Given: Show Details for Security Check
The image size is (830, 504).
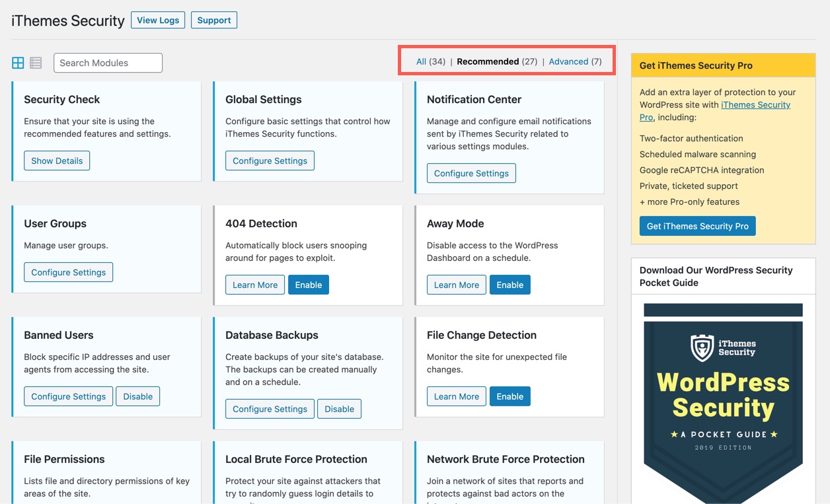Looking at the screenshot, I should (x=57, y=161).
